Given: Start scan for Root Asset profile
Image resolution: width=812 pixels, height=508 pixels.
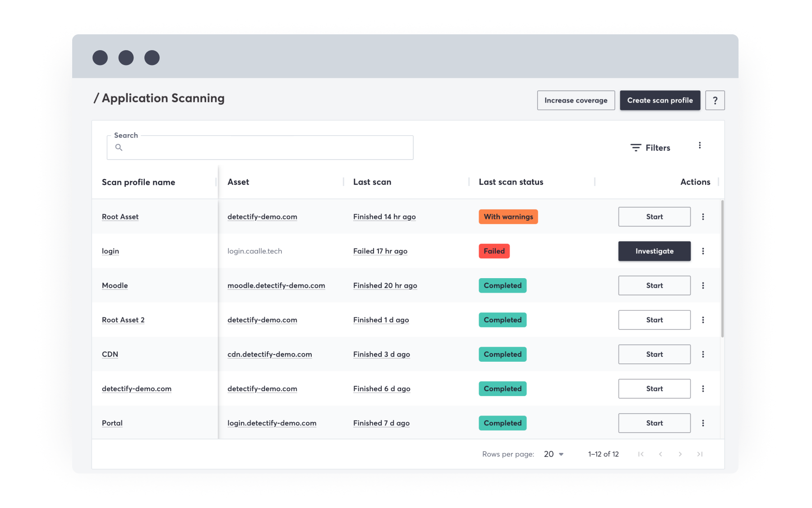Looking at the screenshot, I should click(654, 217).
